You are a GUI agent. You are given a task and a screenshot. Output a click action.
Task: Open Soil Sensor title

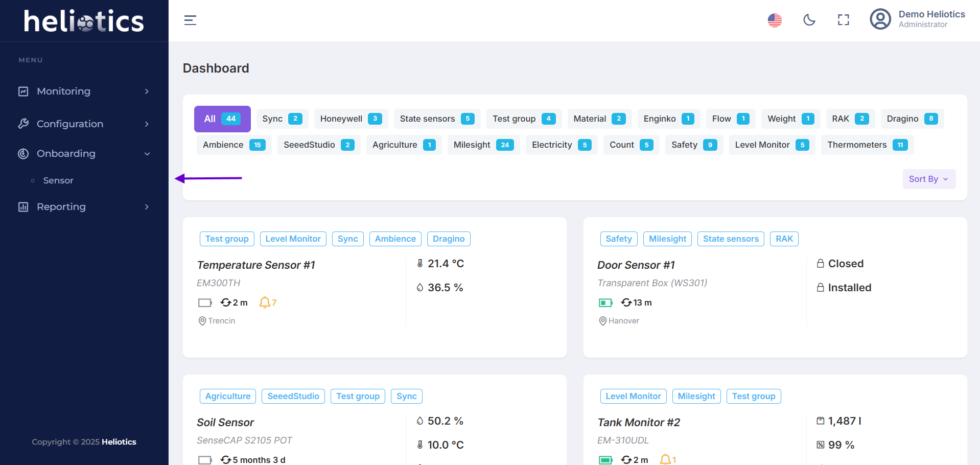[225, 423]
